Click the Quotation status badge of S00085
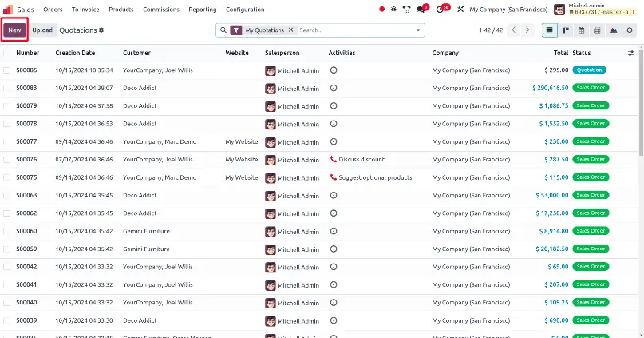The image size is (644, 338). (x=589, y=70)
